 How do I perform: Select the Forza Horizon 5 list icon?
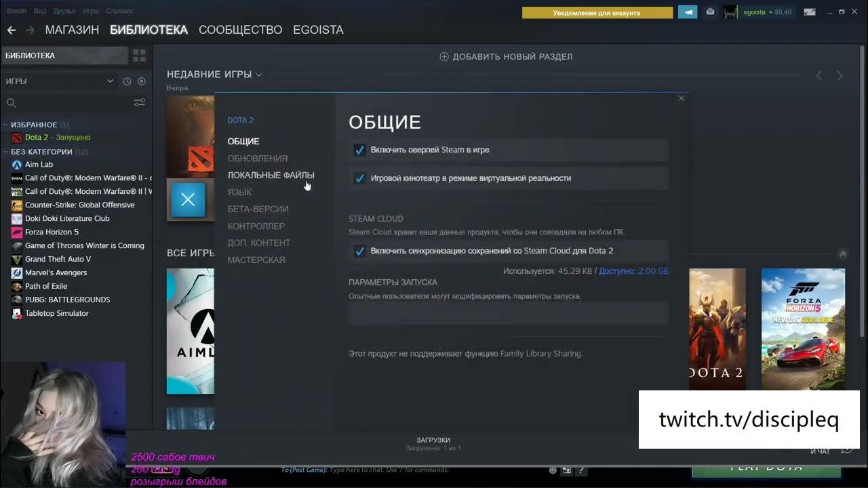(x=17, y=232)
